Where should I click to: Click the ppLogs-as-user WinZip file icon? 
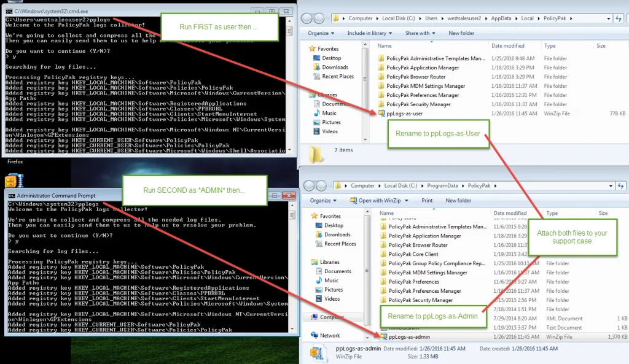(381, 114)
